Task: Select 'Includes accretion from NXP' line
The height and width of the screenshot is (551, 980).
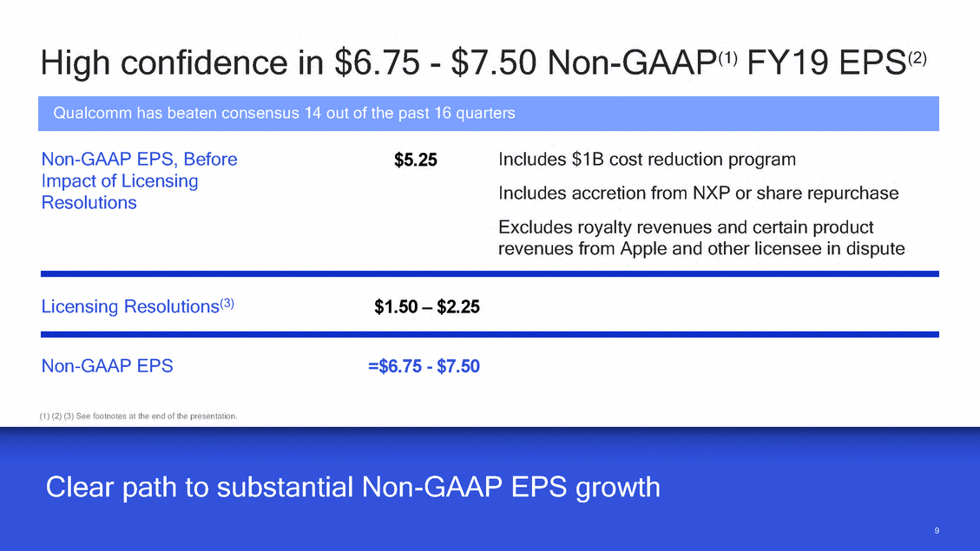Action: (698, 193)
